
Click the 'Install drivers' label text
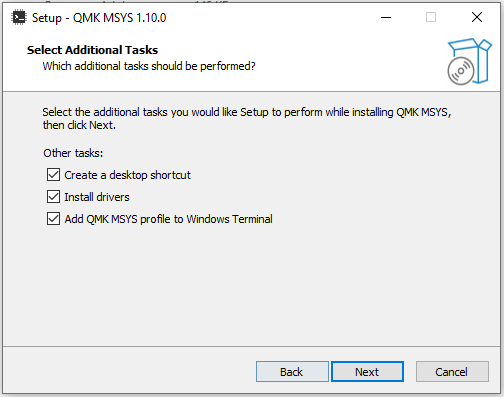(x=97, y=197)
